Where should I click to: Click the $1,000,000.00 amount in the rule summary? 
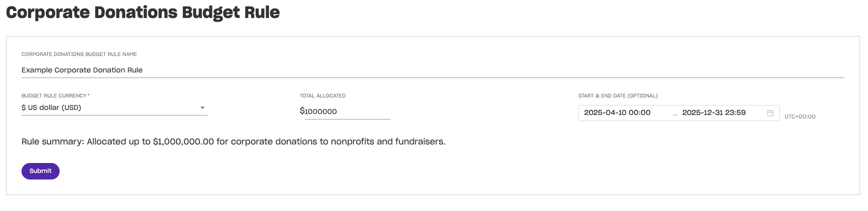coord(183,141)
